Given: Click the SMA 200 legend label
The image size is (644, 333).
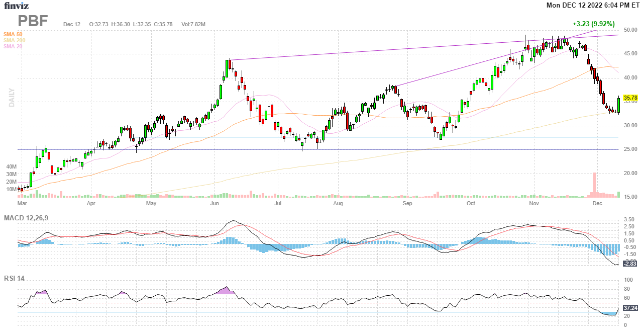Looking at the screenshot, I should [14, 40].
